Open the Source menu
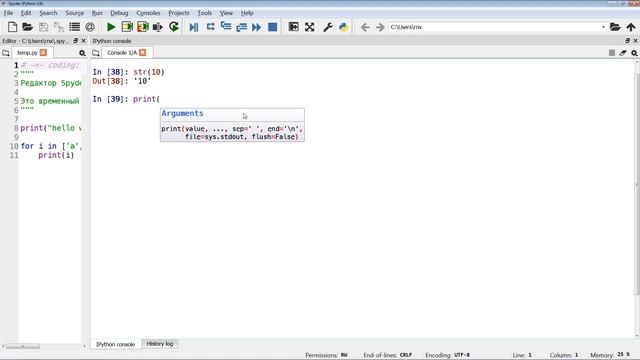640x360 pixels. click(x=74, y=13)
